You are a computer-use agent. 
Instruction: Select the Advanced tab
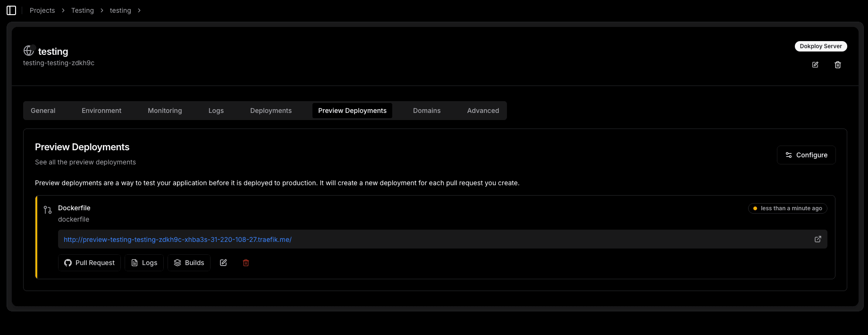483,111
